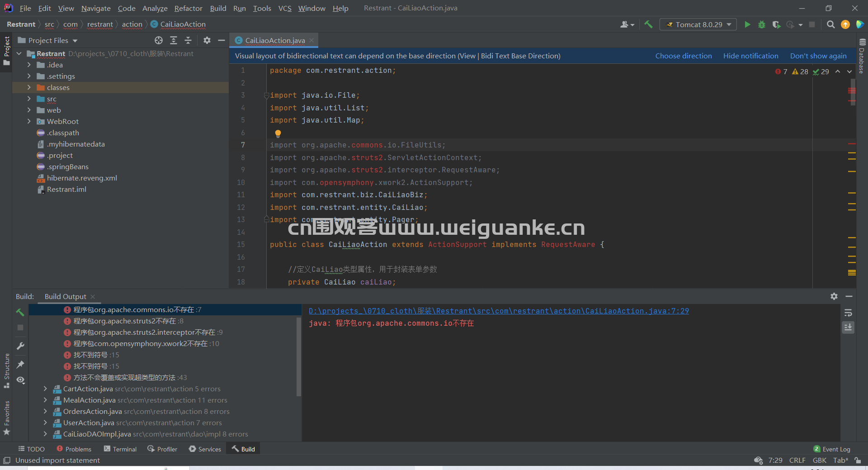Click the Run green play icon
This screenshot has height=470, width=868.
(747, 24)
